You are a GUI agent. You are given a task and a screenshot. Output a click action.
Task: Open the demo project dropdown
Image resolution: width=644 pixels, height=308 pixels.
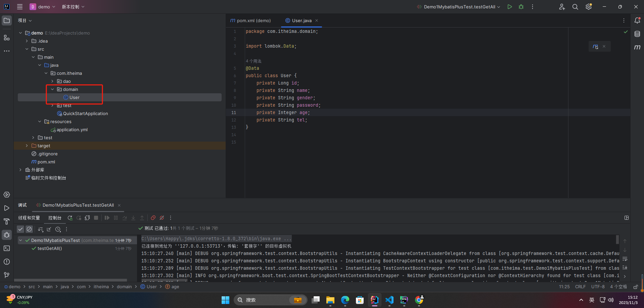[43, 7]
